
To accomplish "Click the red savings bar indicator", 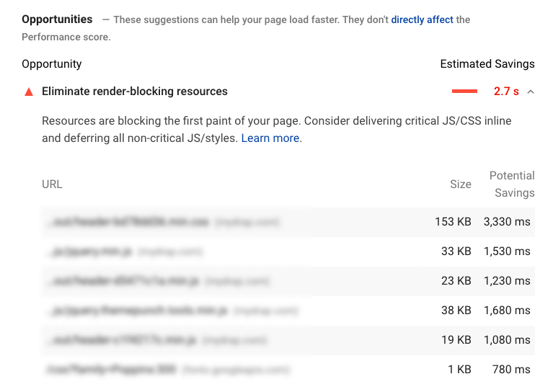I will pyautogui.click(x=464, y=92).
